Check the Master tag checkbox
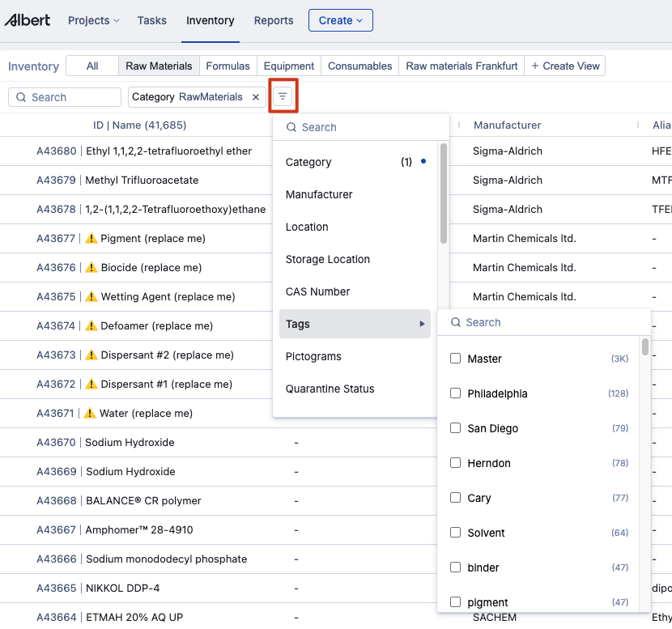Screen dimensions: 672x629 click(456, 359)
